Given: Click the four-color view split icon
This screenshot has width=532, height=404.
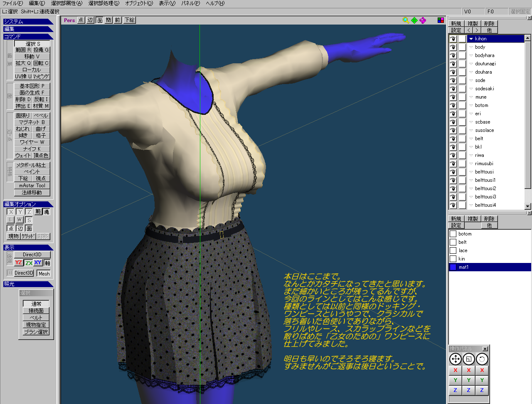Looking at the screenshot, I should point(441,20).
